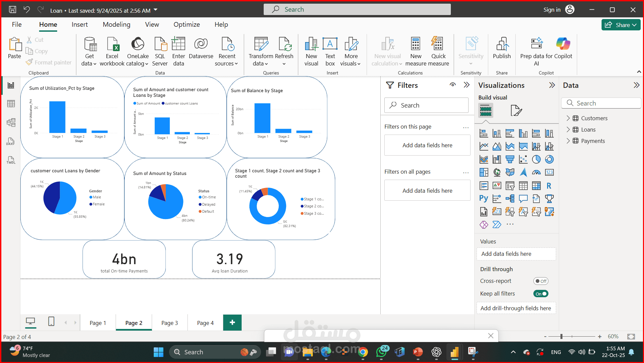Screen dimensions: 644x363
Task: Toggle Filters pane visibility eye icon
Action: (453, 85)
